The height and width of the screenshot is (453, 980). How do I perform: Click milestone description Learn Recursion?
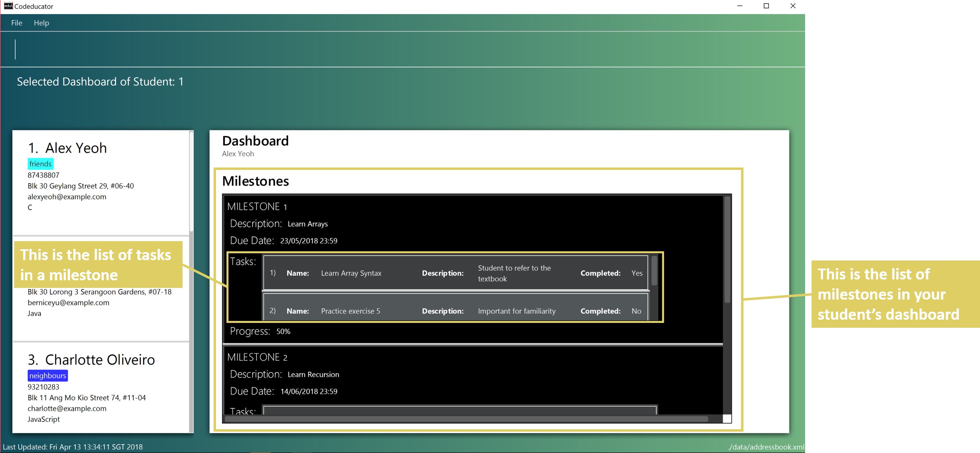(x=314, y=374)
